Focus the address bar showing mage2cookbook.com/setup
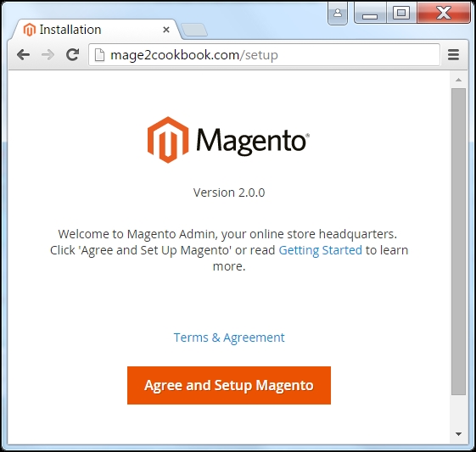476x452 pixels. 264,55
